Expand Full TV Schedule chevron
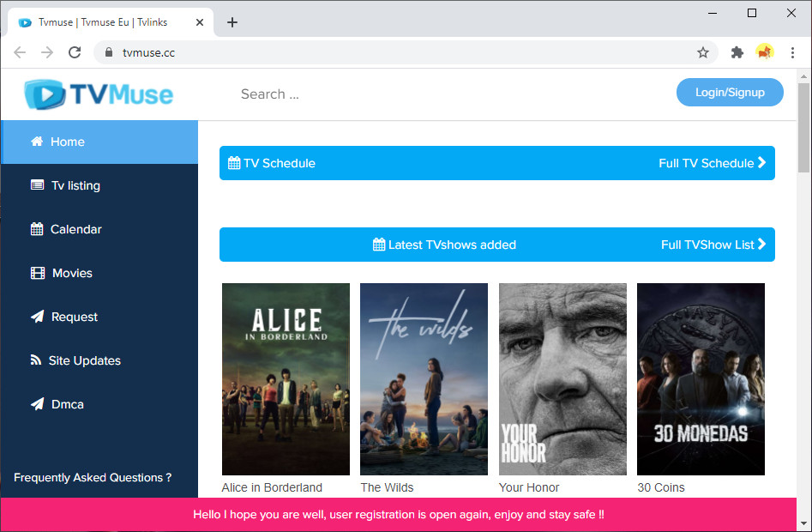The image size is (812, 532). point(761,163)
